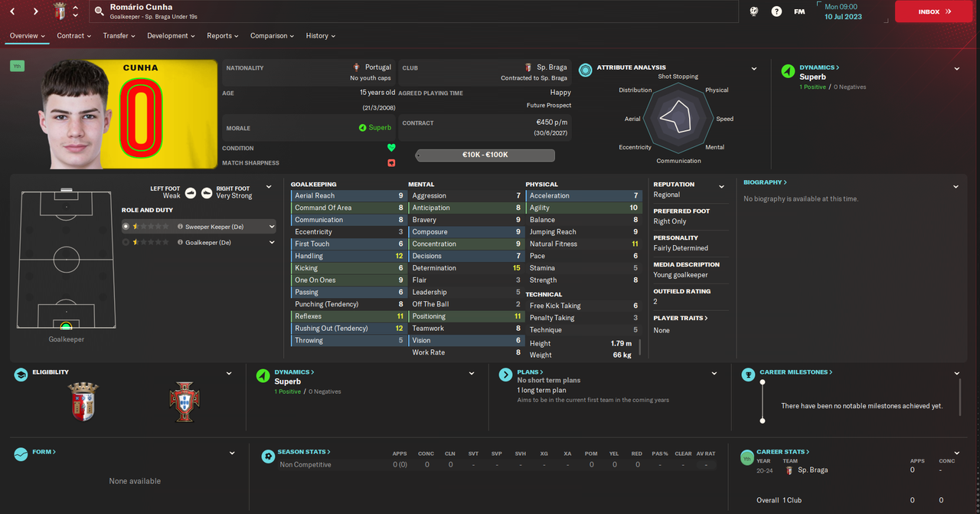Click the Form wave icon
980x514 pixels.
click(x=21, y=454)
